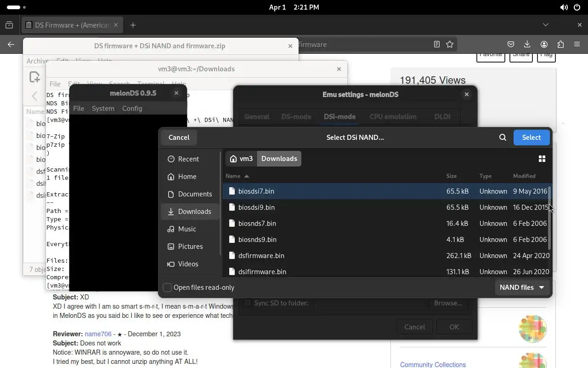The height and width of the screenshot is (368, 588).
Task: Open Config menu in melonDS
Action: point(132,108)
